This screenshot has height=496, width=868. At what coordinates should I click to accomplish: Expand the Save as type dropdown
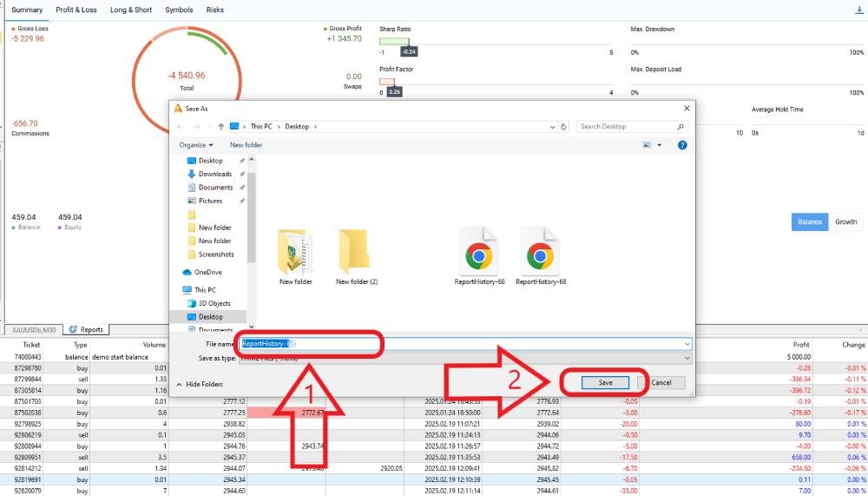[687, 358]
